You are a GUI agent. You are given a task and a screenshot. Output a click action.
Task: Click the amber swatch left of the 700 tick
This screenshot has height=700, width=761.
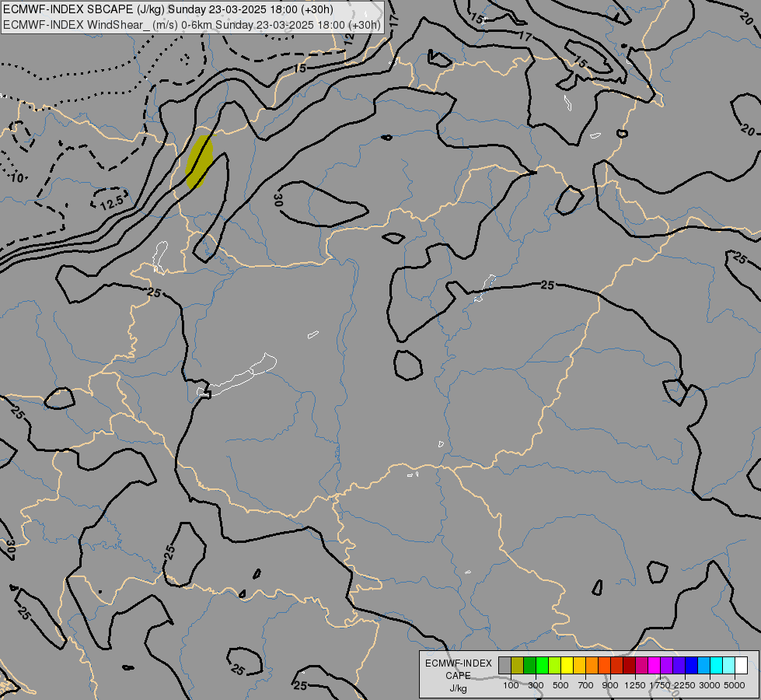tap(579, 666)
